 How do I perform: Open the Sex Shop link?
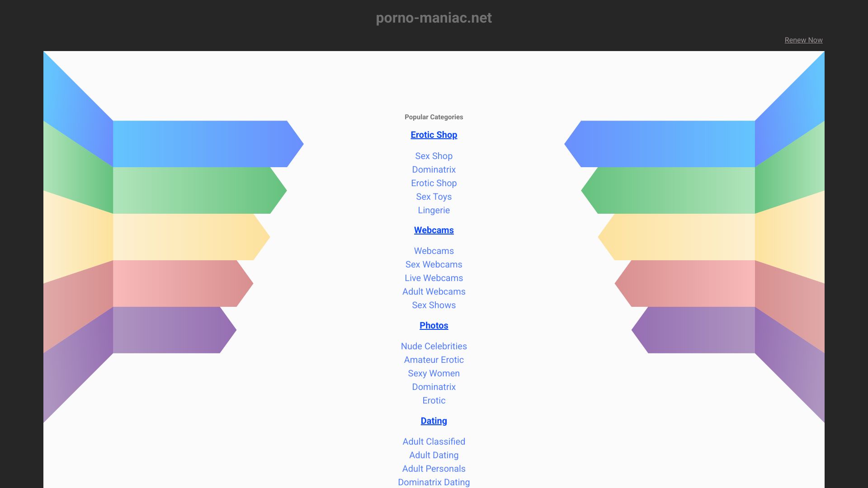pyautogui.click(x=434, y=156)
